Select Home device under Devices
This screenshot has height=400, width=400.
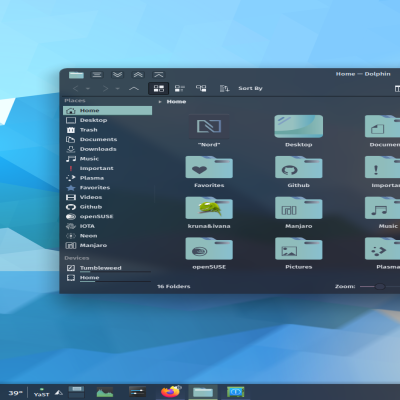107,278
